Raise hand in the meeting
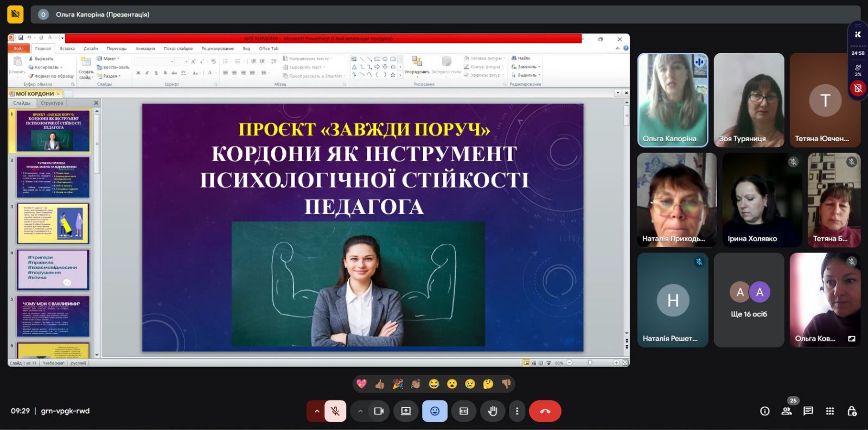This screenshot has width=868, height=430. tap(493, 411)
